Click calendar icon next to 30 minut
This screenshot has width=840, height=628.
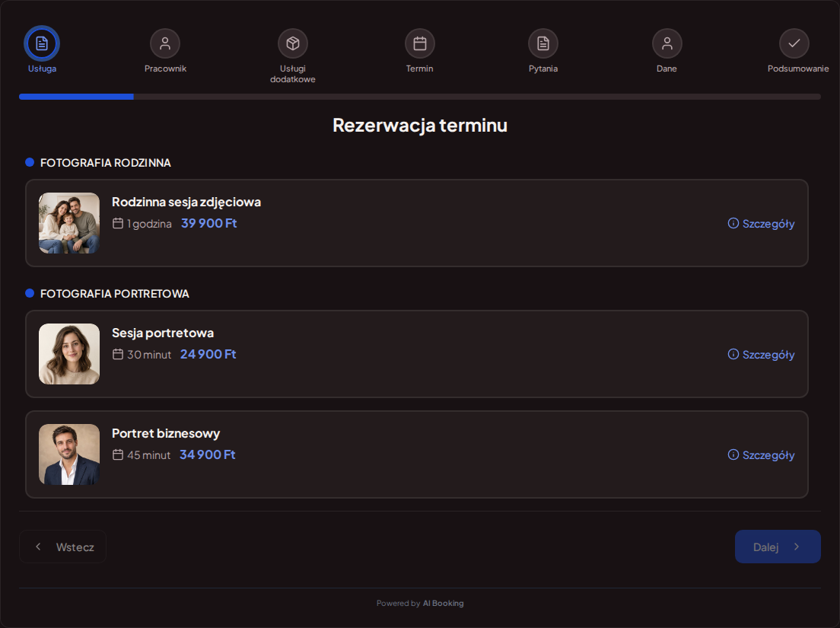(118, 354)
